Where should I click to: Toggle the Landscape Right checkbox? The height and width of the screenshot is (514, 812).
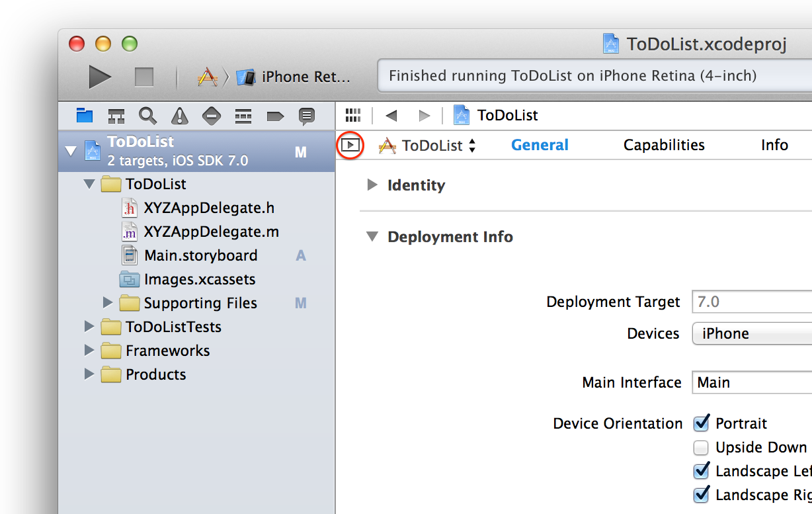(x=701, y=495)
